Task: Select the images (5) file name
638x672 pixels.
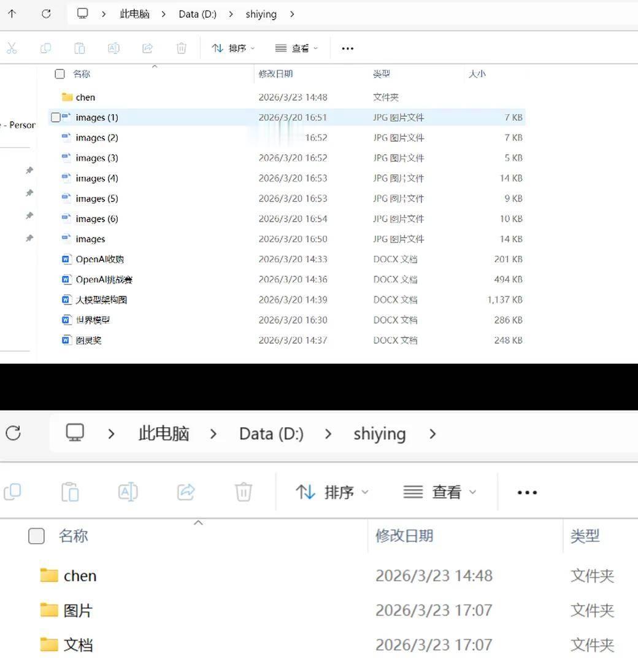Action: [97, 198]
